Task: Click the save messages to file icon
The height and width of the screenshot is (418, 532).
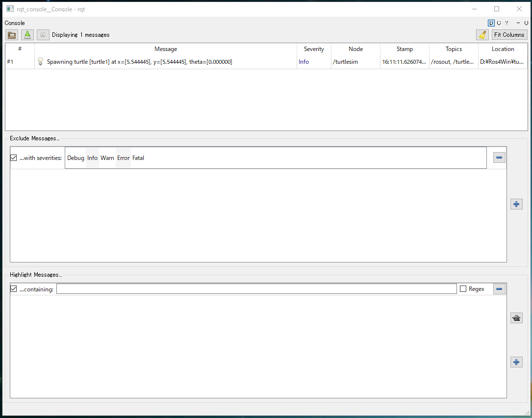Action: [x=27, y=35]
